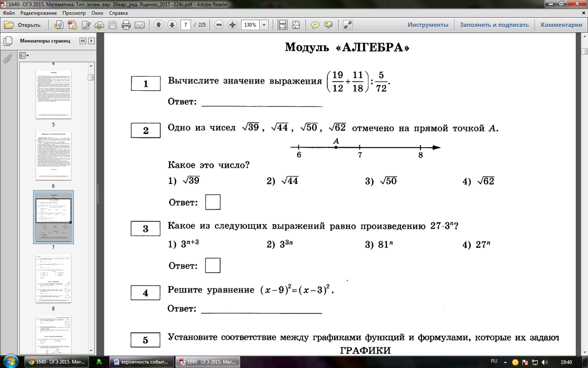Go to next page with down arrow
This screenshot has width=588, height=368.
pyautogui.click(x=171, y=25)
